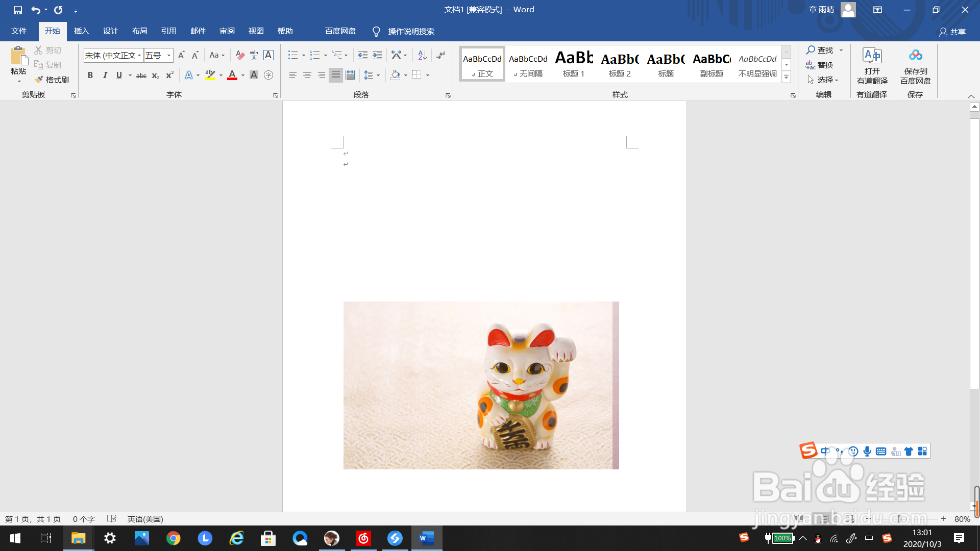Screen dimensions: 980x551
Task: Toggle superscript formatting
Action: coord(170,76)
